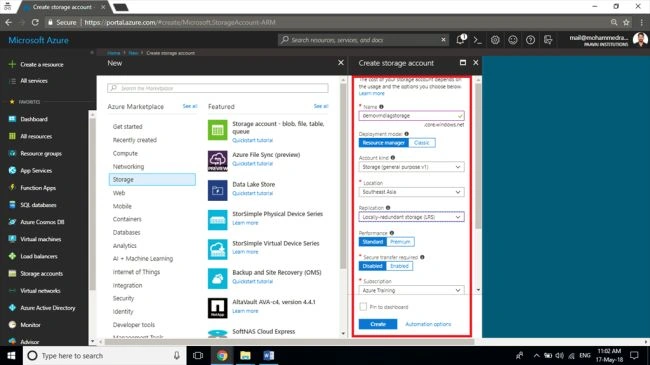
Task: Click the Data Lake Store icon
Action: click(x=218, y=190)
